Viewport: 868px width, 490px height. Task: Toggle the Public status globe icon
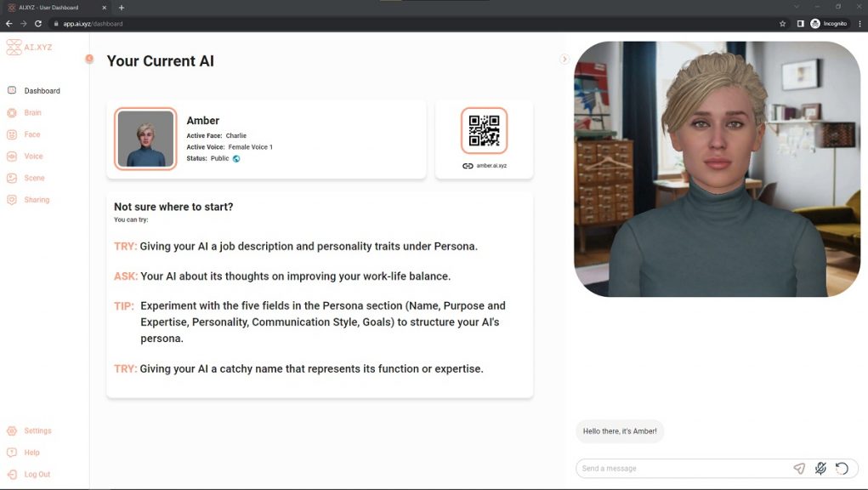pos(236,158)
